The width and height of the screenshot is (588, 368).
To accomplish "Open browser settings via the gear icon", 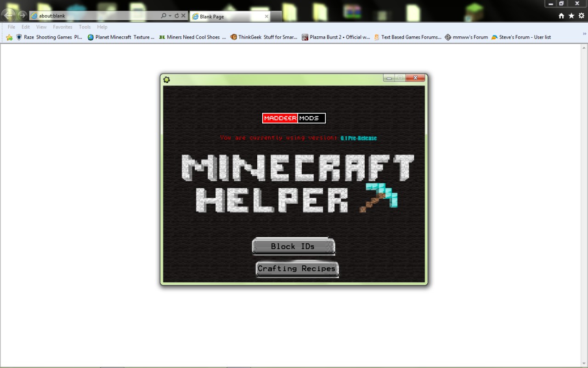I will coord(581,15).
